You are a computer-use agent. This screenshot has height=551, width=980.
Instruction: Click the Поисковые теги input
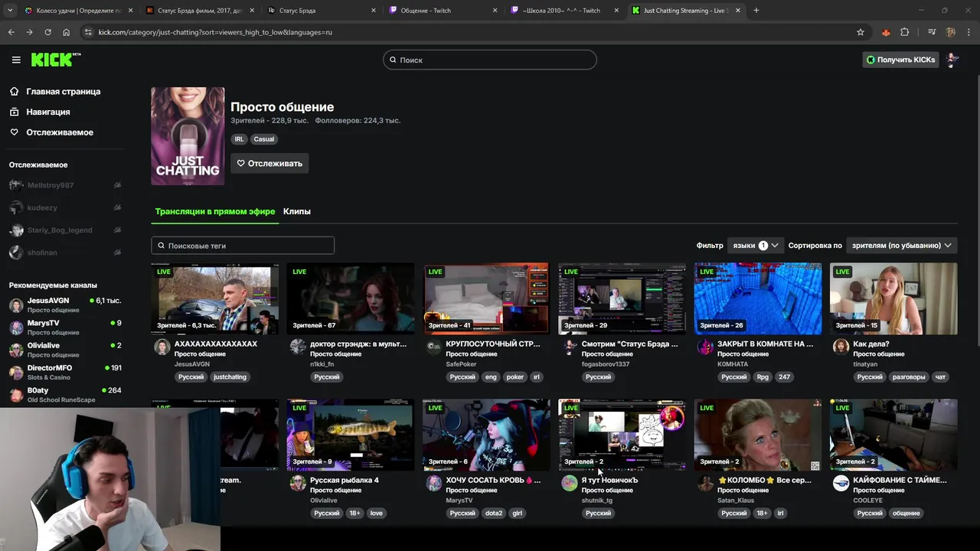[243, 246]
